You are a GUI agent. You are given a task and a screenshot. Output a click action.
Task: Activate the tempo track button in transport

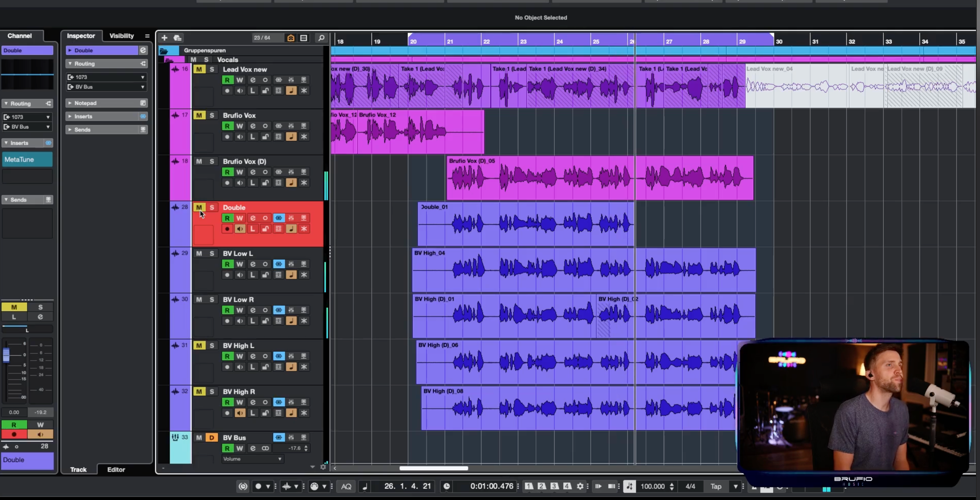point(629,486)
